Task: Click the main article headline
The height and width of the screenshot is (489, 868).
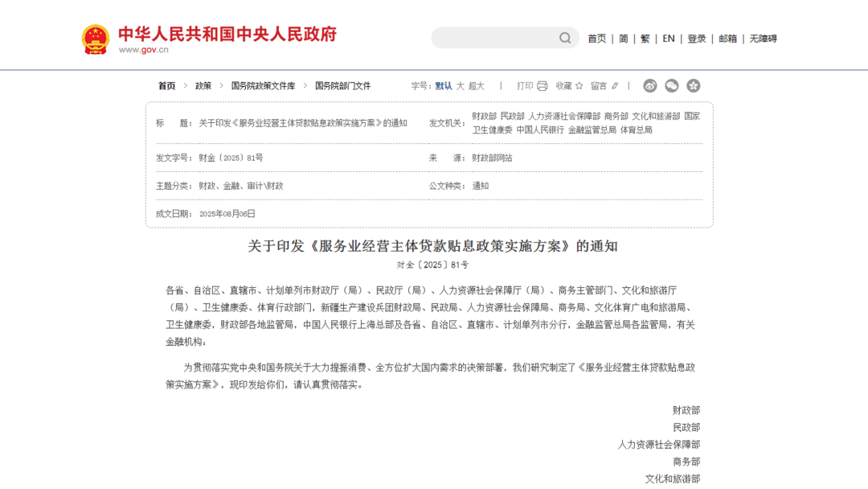Action: click(x=432, y=246)
